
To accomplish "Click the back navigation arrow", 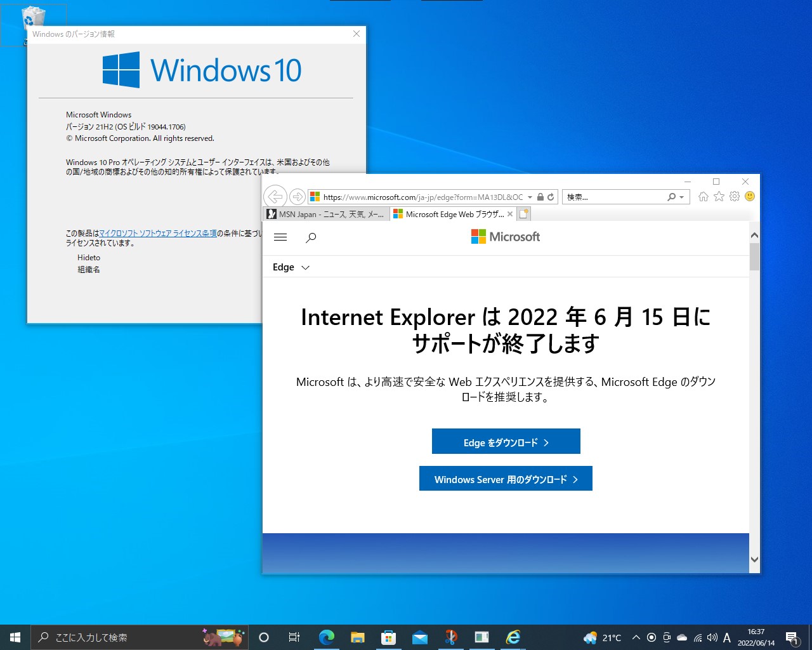I will pos(275,197).
